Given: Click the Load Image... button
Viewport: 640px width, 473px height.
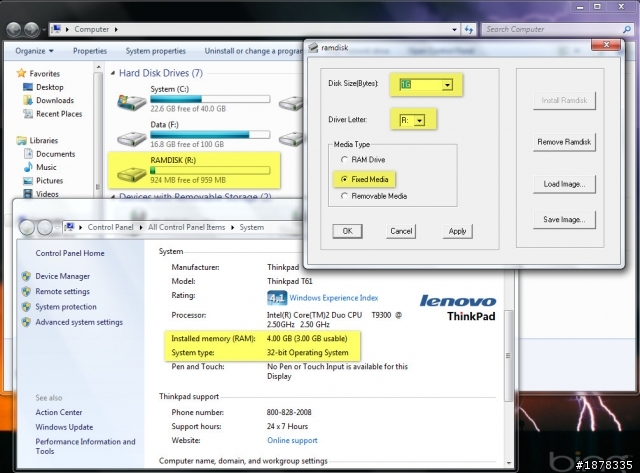Looking at the screenshot, I should pos(564,184).
